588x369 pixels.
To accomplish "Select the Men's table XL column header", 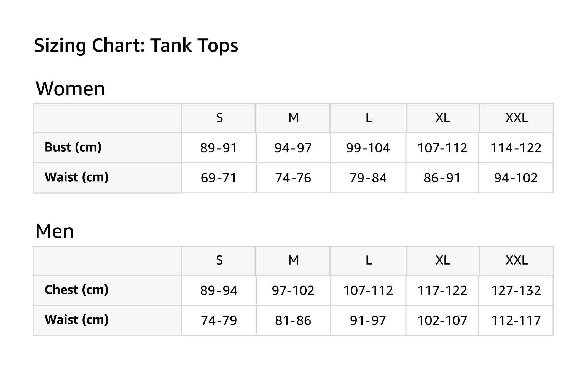I will (x=442, y=260).
